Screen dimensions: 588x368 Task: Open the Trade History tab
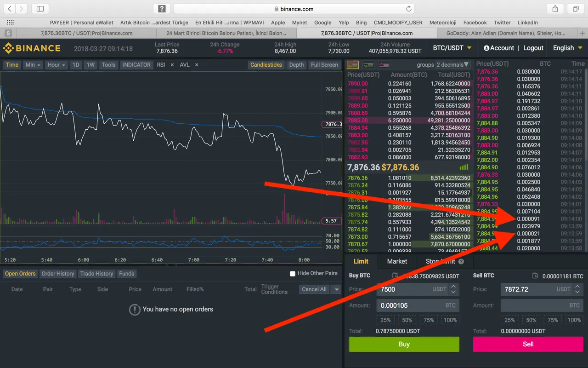pos(96,274)
